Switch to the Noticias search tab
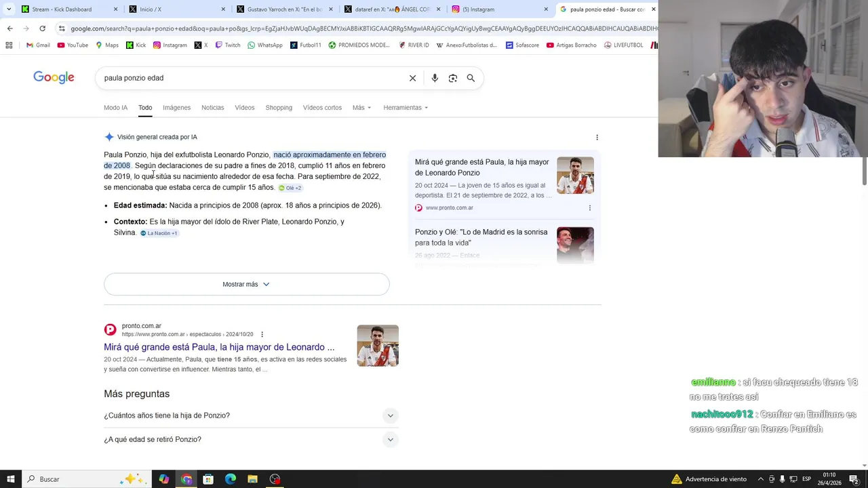The width and height of the screenshot is (868, 488). (x=212, y=108)
